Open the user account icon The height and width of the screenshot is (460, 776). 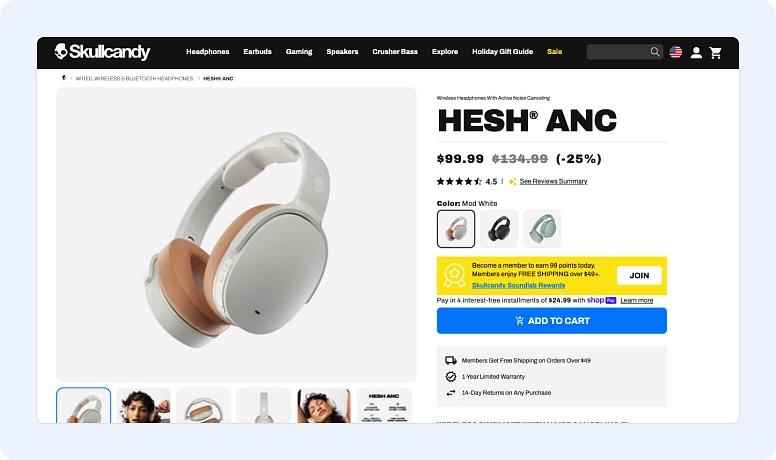[696, 52]
